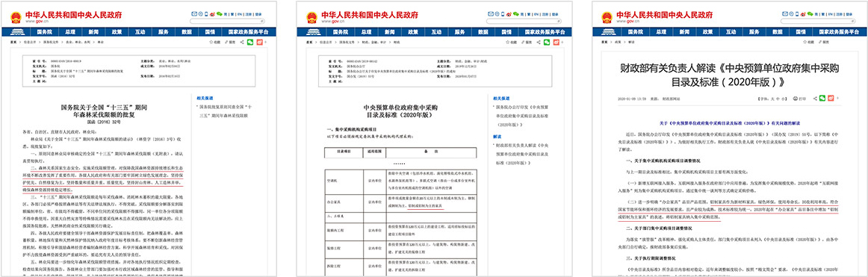Screen dimensions: 868x277
Task: Click the search input field on the procurement catalog page
Action: (x=524, y=21)
